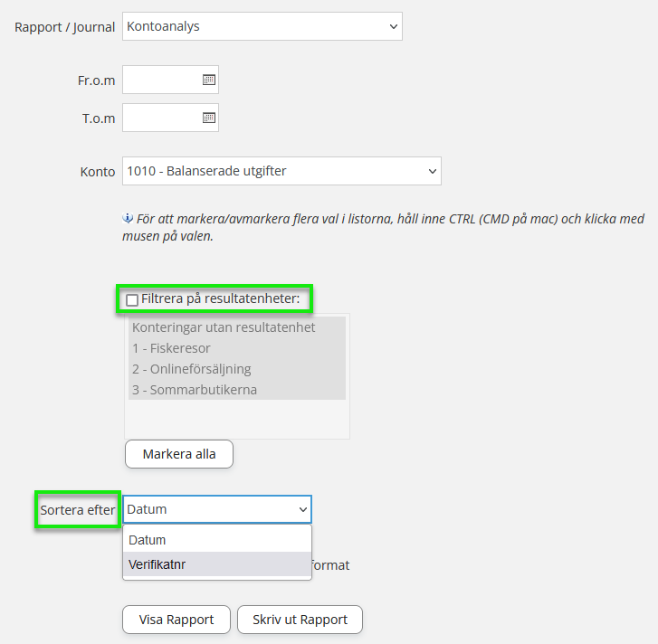Select 3 - Sommarbutikerna in the result unit list
This screenshot has height=644, width=658.
pos(195,390)
